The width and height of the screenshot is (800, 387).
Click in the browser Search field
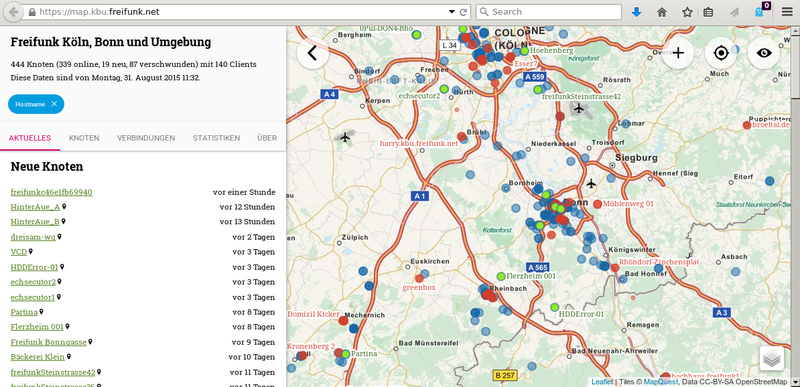point(548,12)
